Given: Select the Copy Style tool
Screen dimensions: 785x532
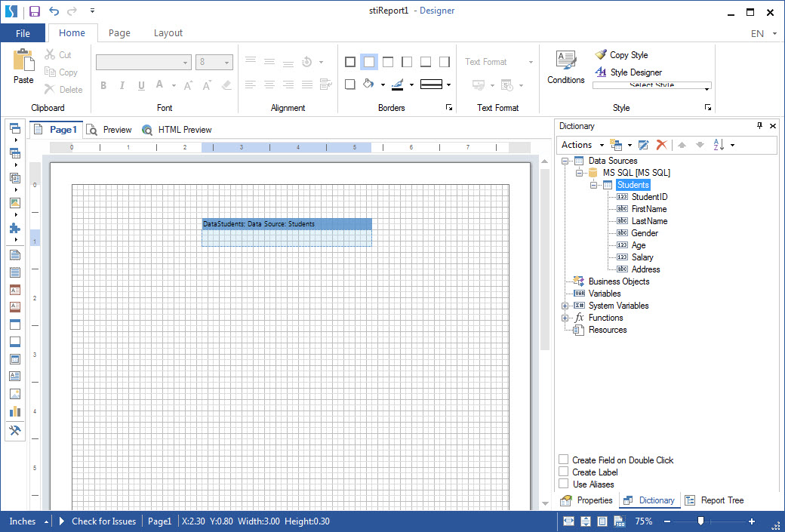Looking at the screenshot, I should coord(622,54).
